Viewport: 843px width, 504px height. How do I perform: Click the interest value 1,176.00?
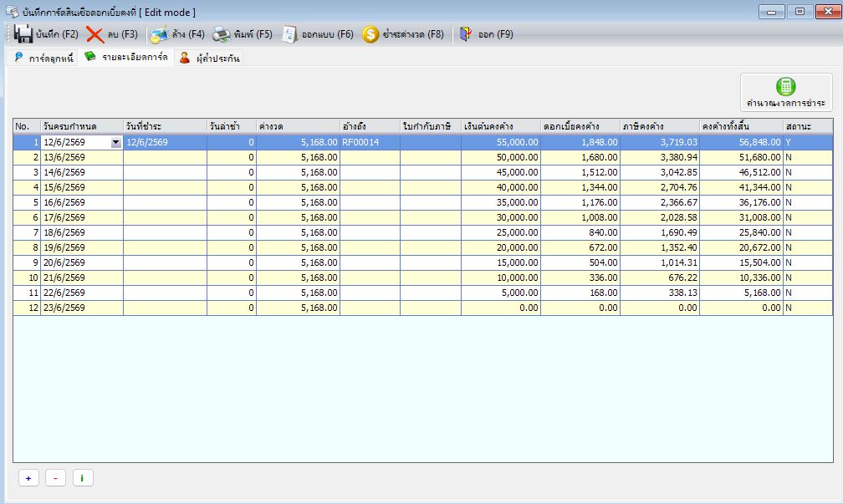tap(580, 202)
